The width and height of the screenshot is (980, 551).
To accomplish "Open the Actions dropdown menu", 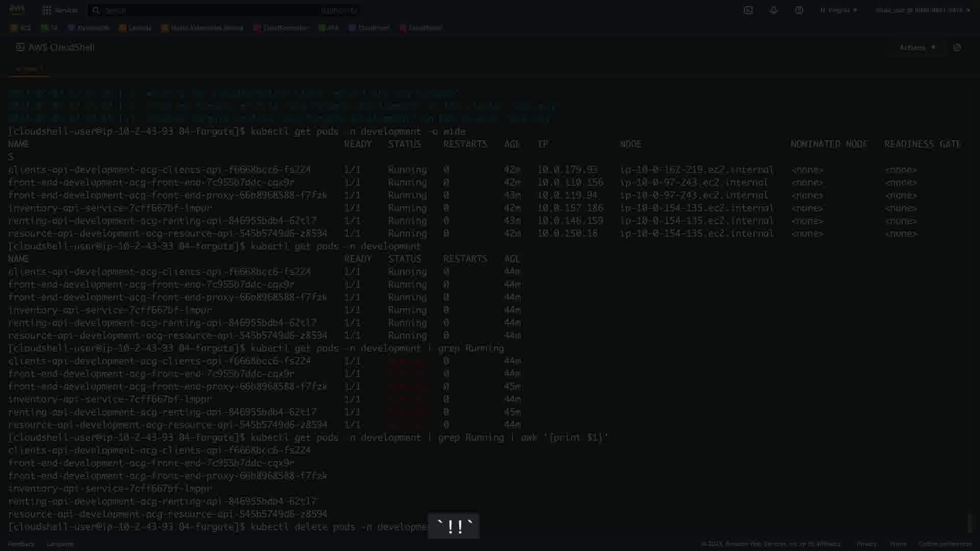I will [x=917, y=47].
